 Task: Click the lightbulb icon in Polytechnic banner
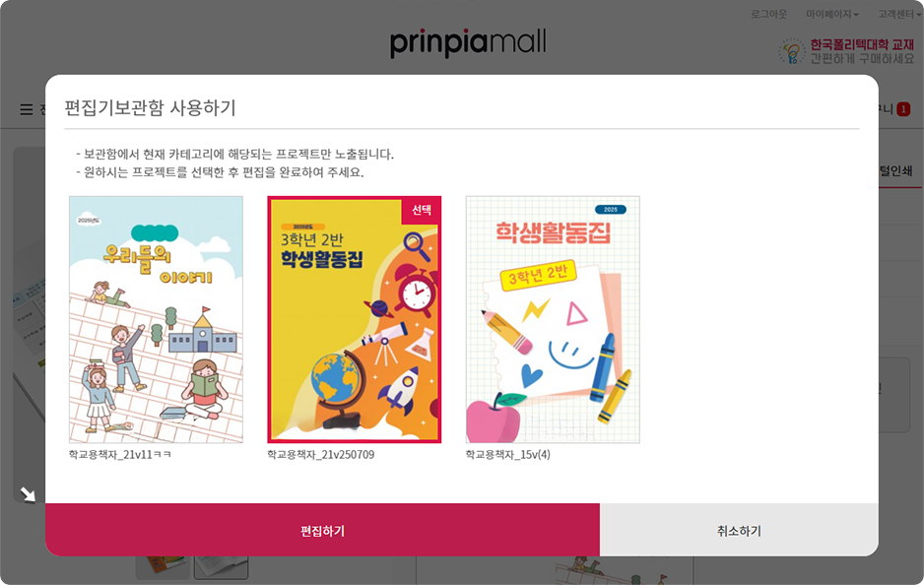pyautogui.click(x=792, y=52)
